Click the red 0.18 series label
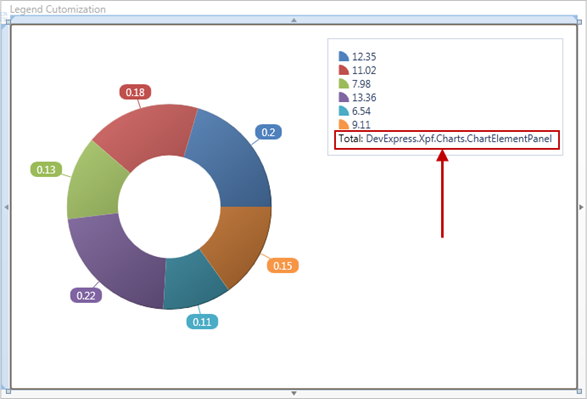Screen dimensions: 587x399 point(135,92)
